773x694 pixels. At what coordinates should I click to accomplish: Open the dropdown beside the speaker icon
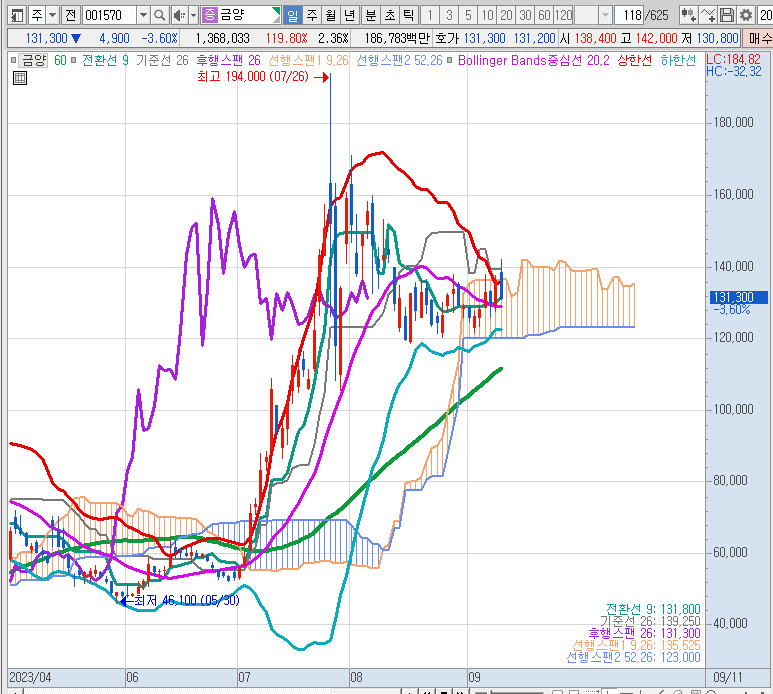[x=193, y=16]
